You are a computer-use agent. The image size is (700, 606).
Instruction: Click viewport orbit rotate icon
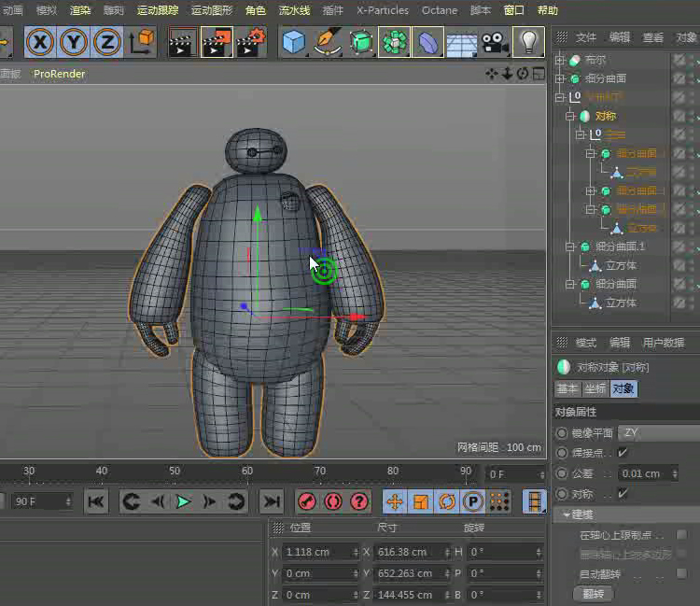(x=523, y=74)
